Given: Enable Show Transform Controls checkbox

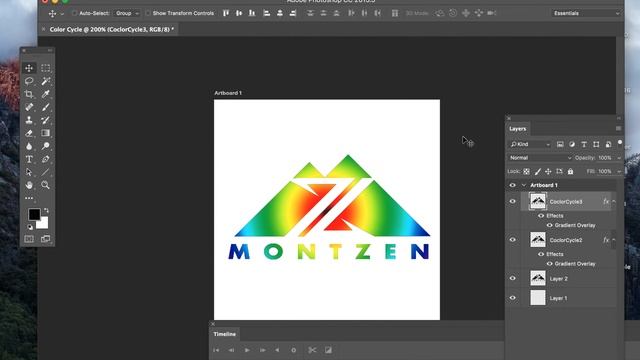Looking at the screenshot, I should [x=148, y=13].
